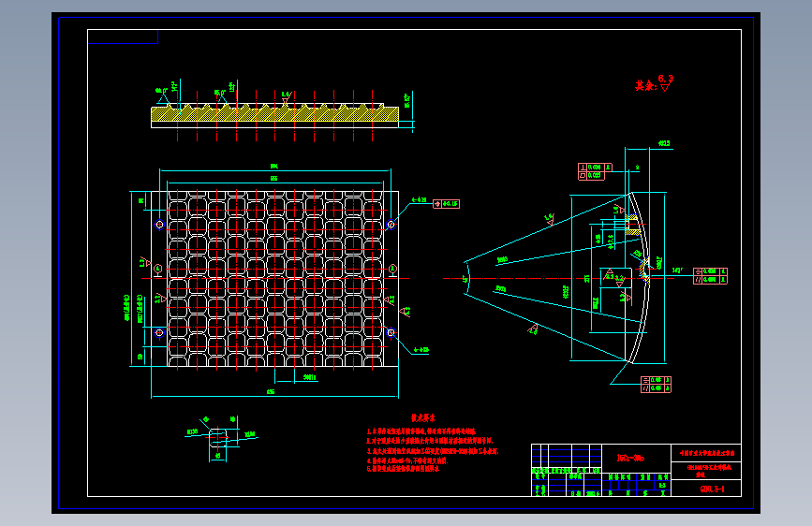This screenshot has height=526, width=812.
Task: Click the pink tolerance frame above the arc side view
Action: click(595, 171)
